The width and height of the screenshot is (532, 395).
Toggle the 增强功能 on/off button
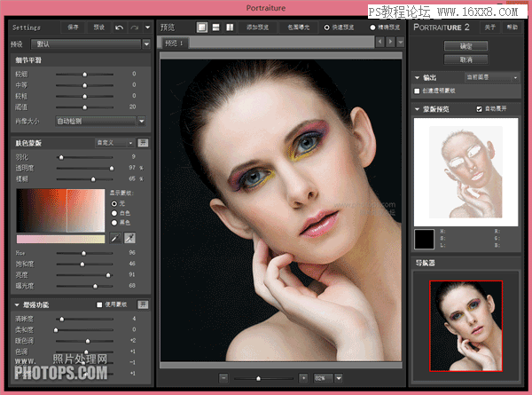point(143,304)
